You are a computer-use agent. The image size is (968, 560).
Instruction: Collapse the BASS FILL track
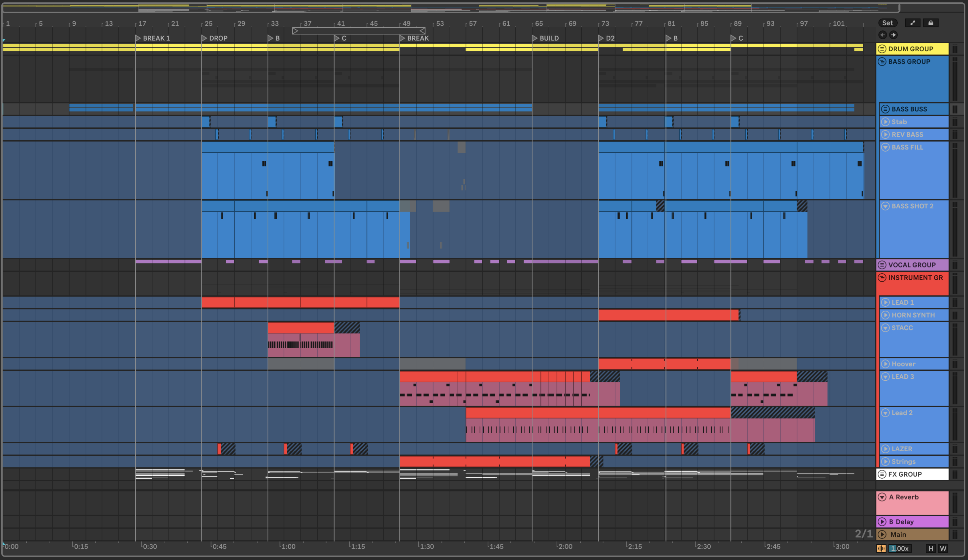tap(886, 147)
